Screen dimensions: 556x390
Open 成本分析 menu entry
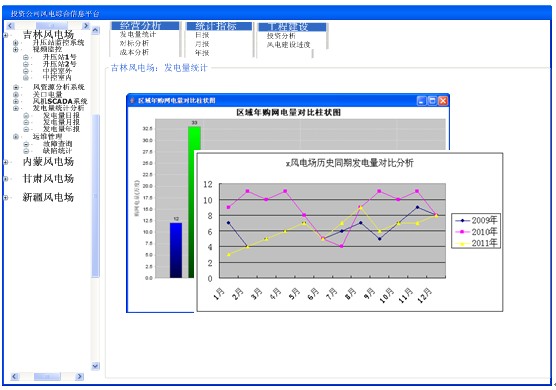(134, 52)
